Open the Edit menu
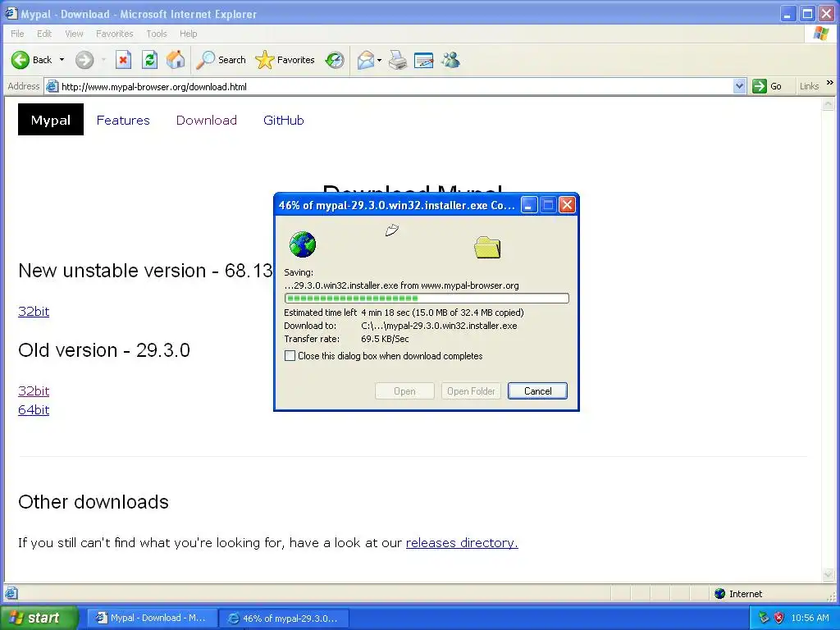The image size is (840, 630). pyautogui.click(x=44, y=33)
